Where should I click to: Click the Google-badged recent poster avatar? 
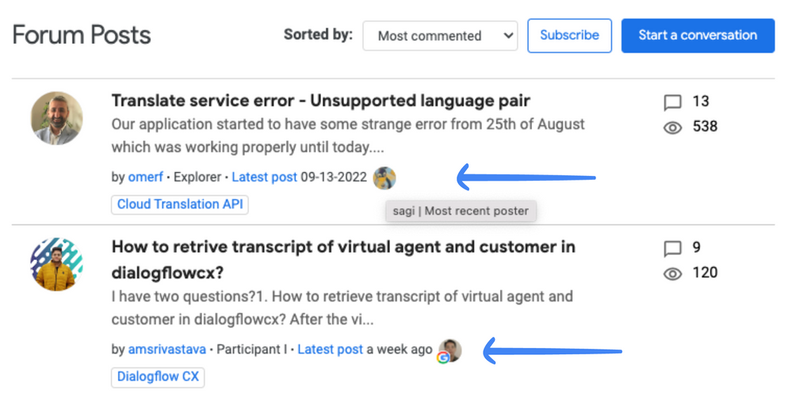[x=449, y=351]
